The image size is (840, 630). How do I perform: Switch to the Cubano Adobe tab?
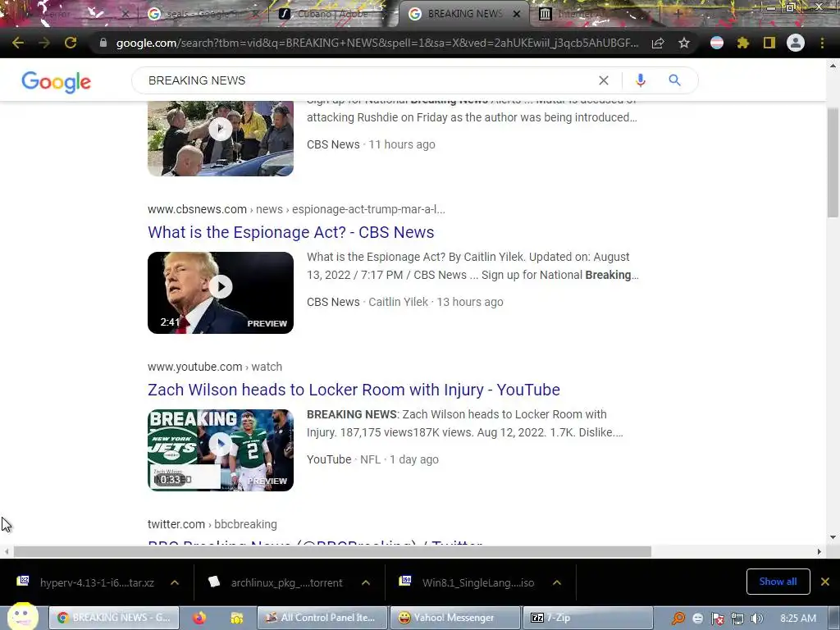tap(332, 14)
